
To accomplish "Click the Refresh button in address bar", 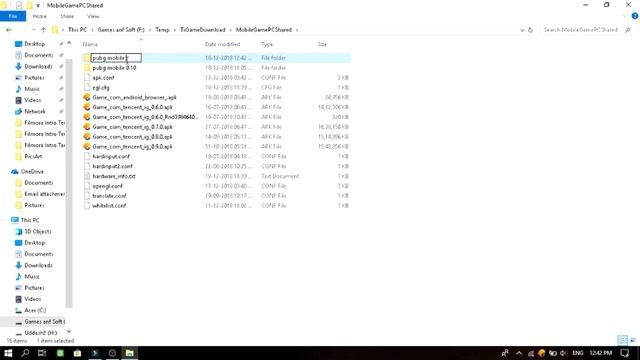I will 530,30.
